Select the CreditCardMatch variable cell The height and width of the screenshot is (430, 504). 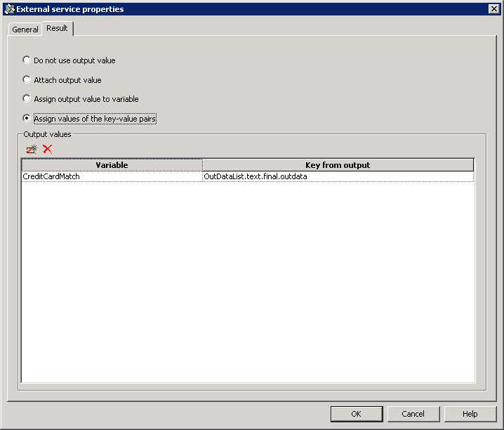112,176
